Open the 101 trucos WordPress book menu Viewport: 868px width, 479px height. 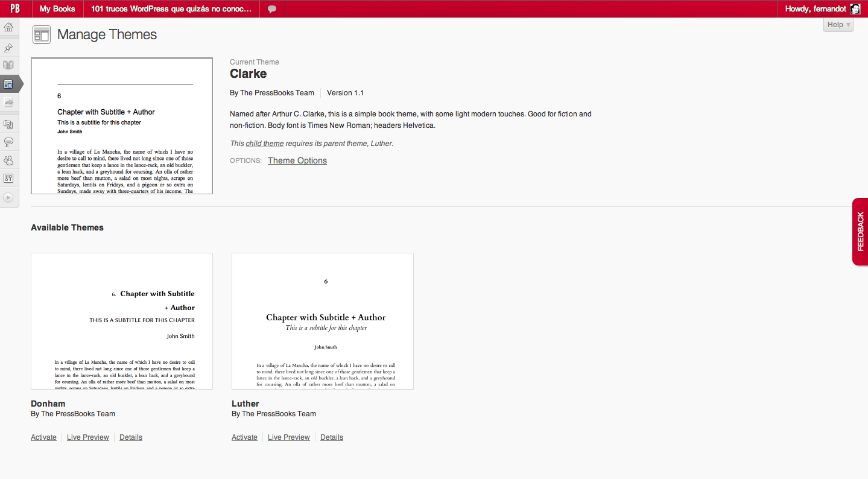171,9
